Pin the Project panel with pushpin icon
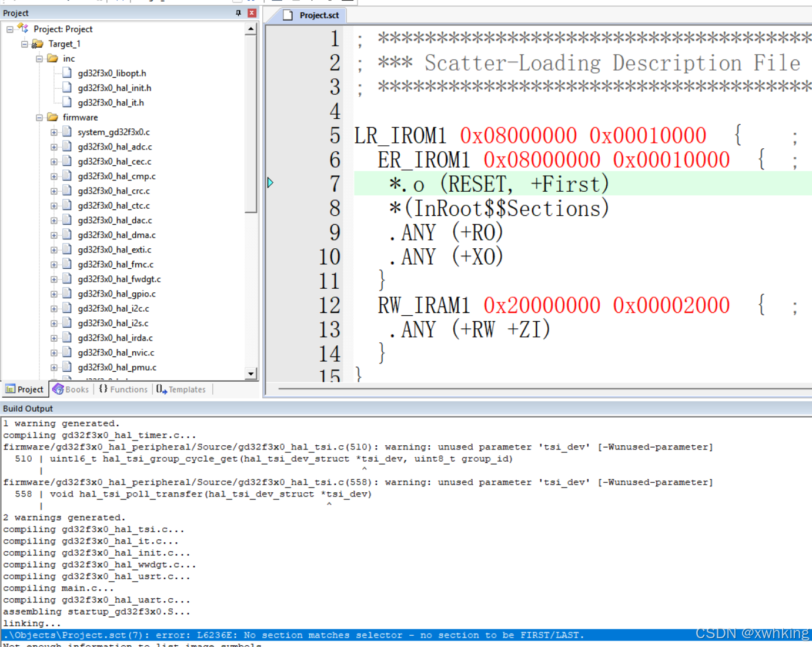 [238, 13]
